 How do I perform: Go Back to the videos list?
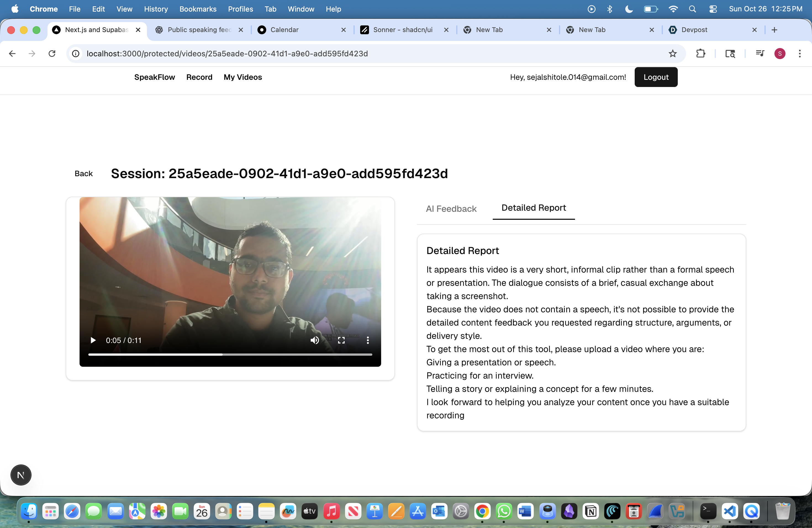click(84, 174)
